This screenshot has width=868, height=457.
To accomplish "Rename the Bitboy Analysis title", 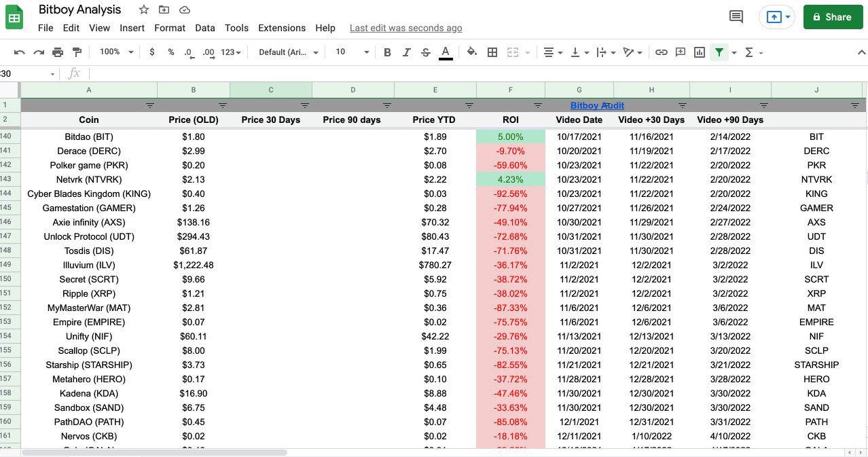I will click(79, 10).
